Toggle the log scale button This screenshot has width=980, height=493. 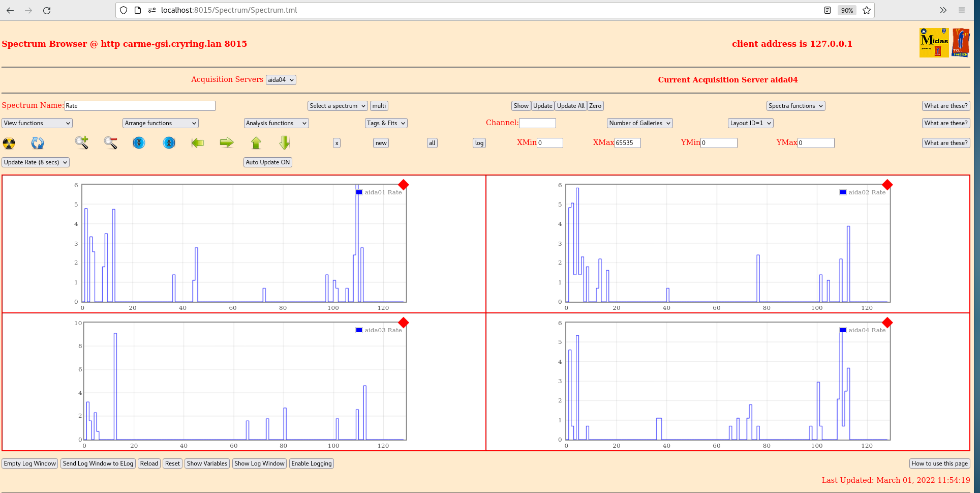point(479,143)
